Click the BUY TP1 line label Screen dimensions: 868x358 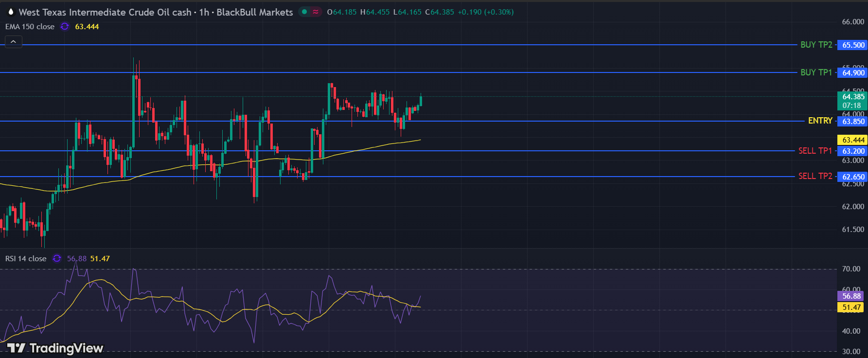pos(816,72)
